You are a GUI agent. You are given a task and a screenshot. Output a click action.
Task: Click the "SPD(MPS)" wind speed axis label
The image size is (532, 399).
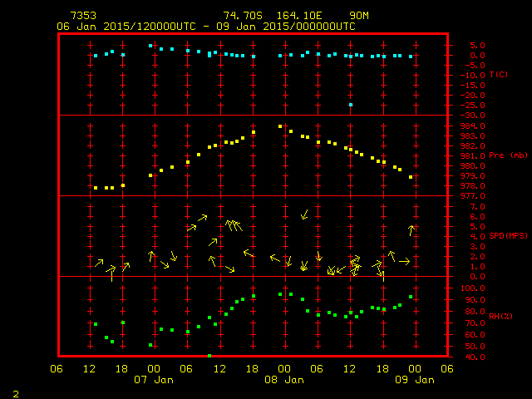tap(508, 235)
